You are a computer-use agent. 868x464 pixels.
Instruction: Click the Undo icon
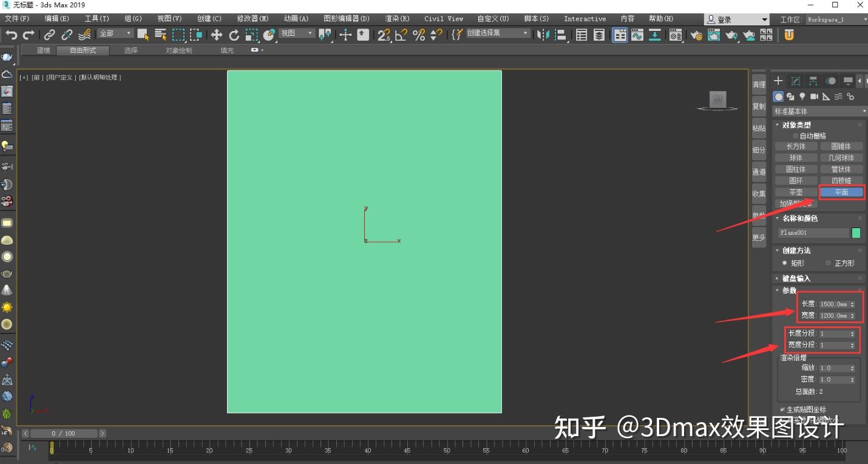pyautogui.click(x=11, y=35)
